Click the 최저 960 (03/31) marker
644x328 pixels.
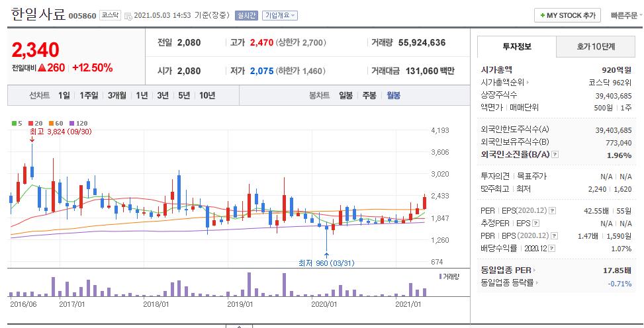[326, 263]
